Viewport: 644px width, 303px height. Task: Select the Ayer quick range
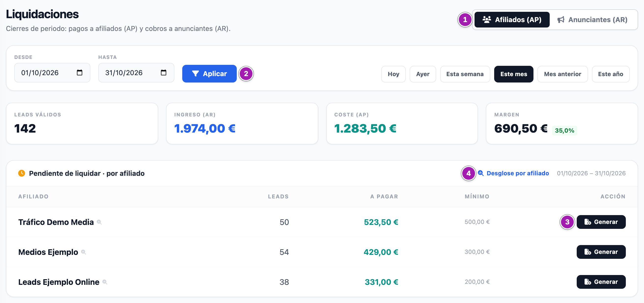(x=422, y=74)
